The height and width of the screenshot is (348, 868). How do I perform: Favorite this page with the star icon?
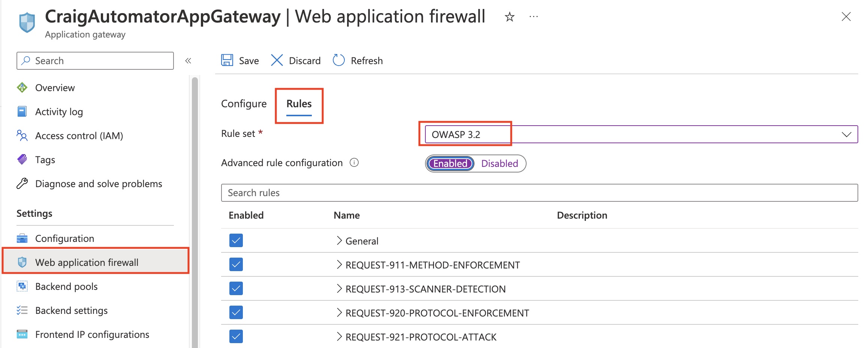[x=509, y=17]
